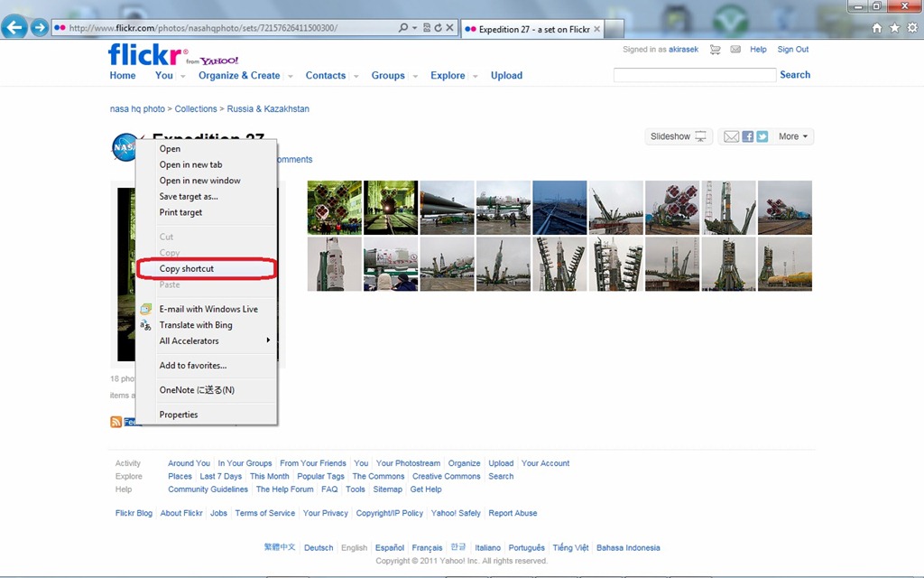This screenshot has width=924, height=578.
Task: Expand the Explore menu arrow
Action: [x=475, y=77]
